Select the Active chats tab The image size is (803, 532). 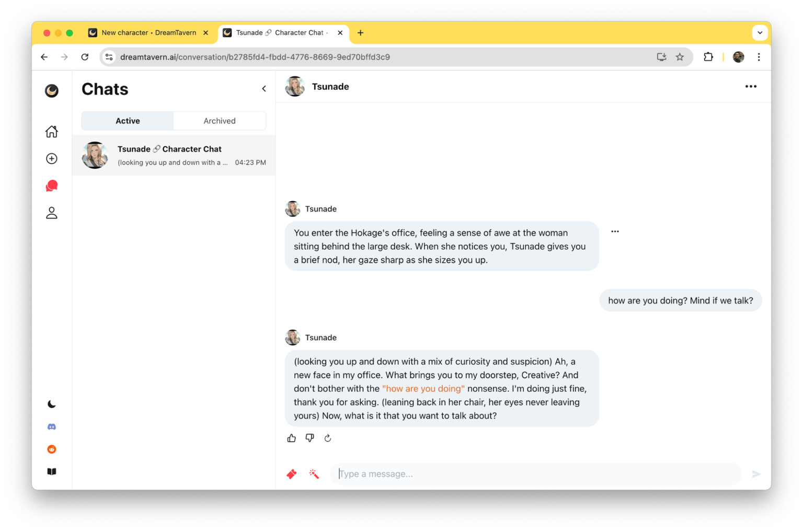point(128,121)
